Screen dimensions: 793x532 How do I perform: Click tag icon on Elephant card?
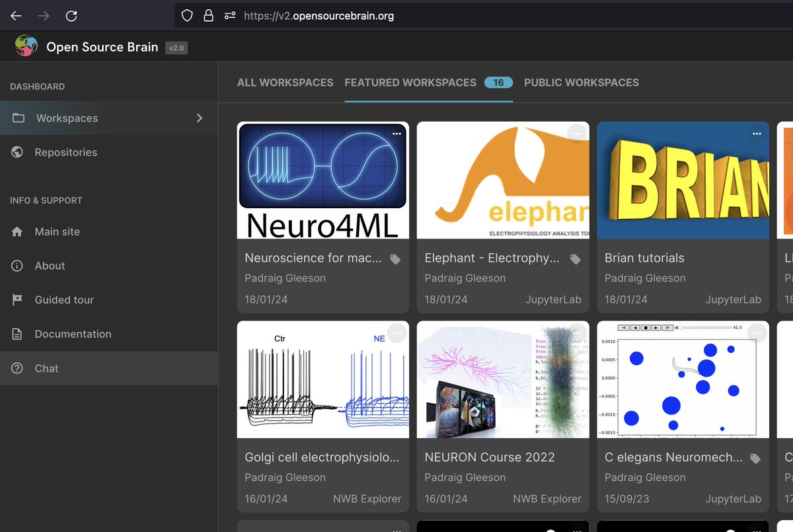[x=575, y=259]
